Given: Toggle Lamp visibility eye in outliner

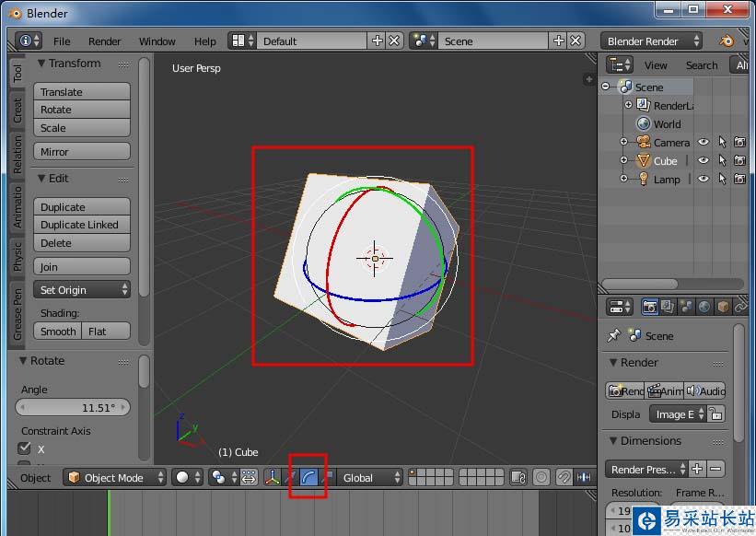Looking at the screenshot, I should [704, 179].
